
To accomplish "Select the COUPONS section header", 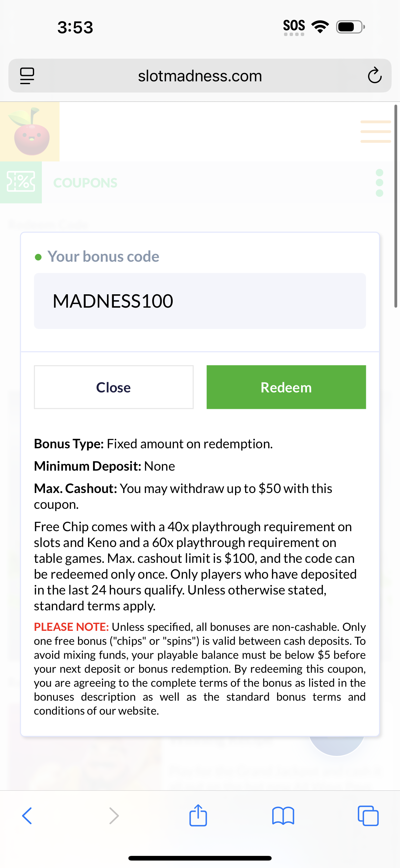I will coord(85,183).
